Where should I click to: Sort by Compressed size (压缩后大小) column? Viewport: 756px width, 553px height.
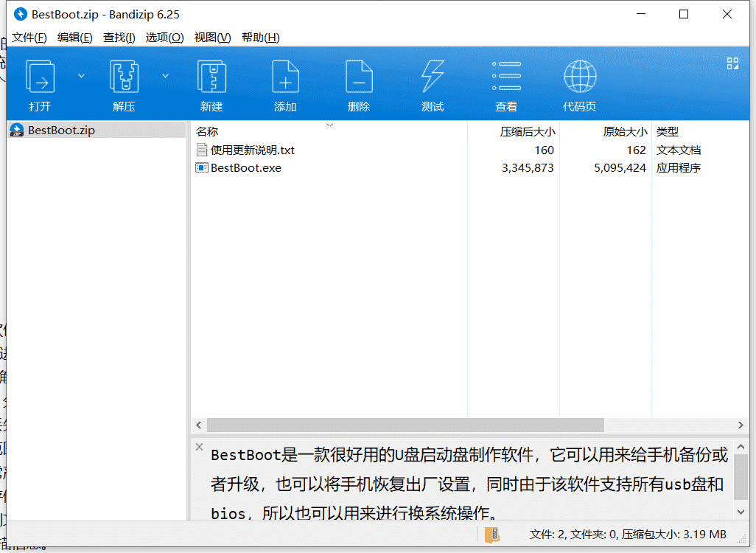(x=514, y=131)
